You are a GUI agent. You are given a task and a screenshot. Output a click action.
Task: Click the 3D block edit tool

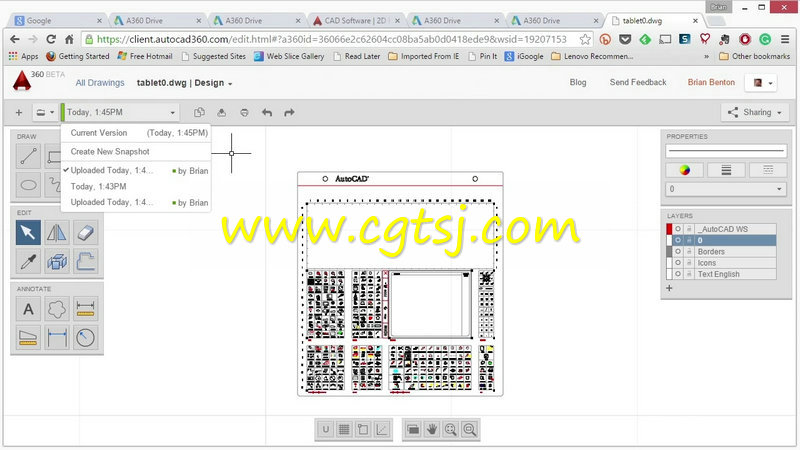57,261
